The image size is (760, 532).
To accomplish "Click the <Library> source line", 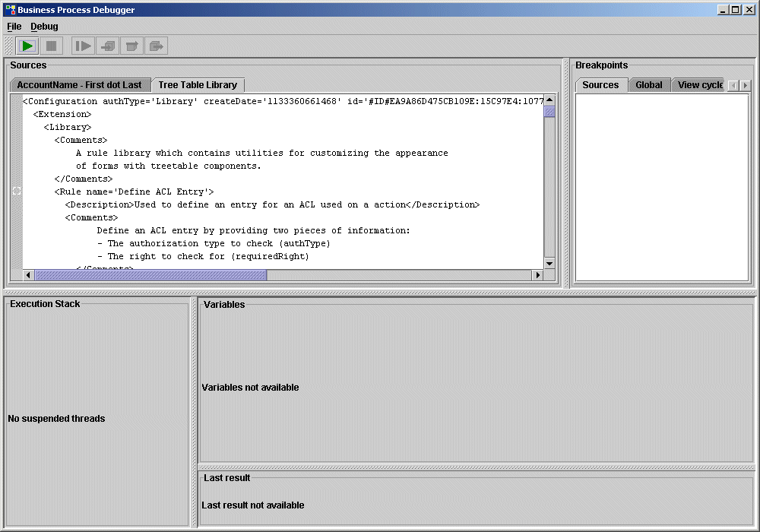I will (68, 127).
